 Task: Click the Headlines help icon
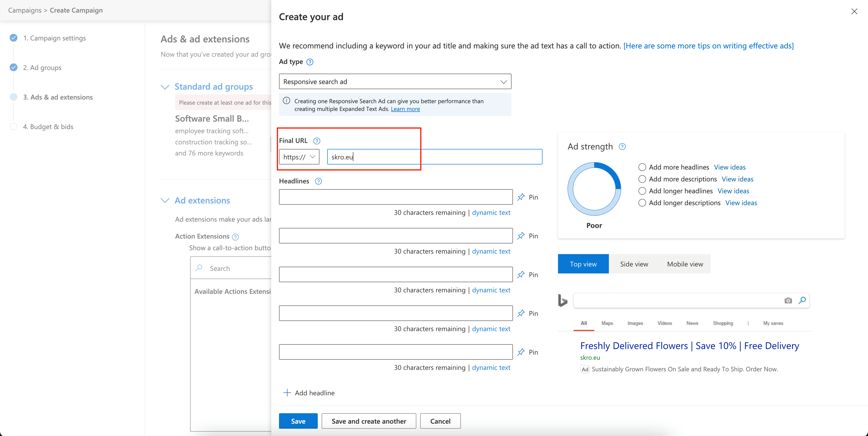[318, 181]
